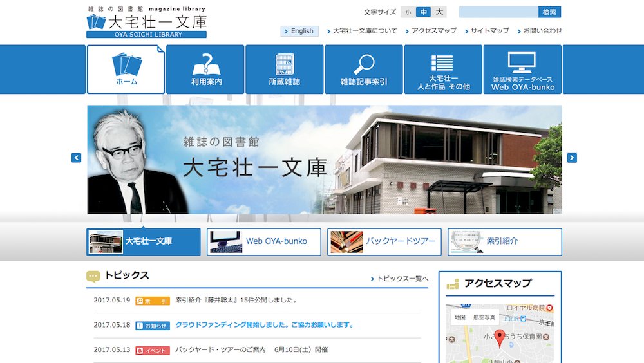This screenshot has height=363, width=644.
Task: Select the 索引紹介 slide tab
Action: (x=505, y=242)
